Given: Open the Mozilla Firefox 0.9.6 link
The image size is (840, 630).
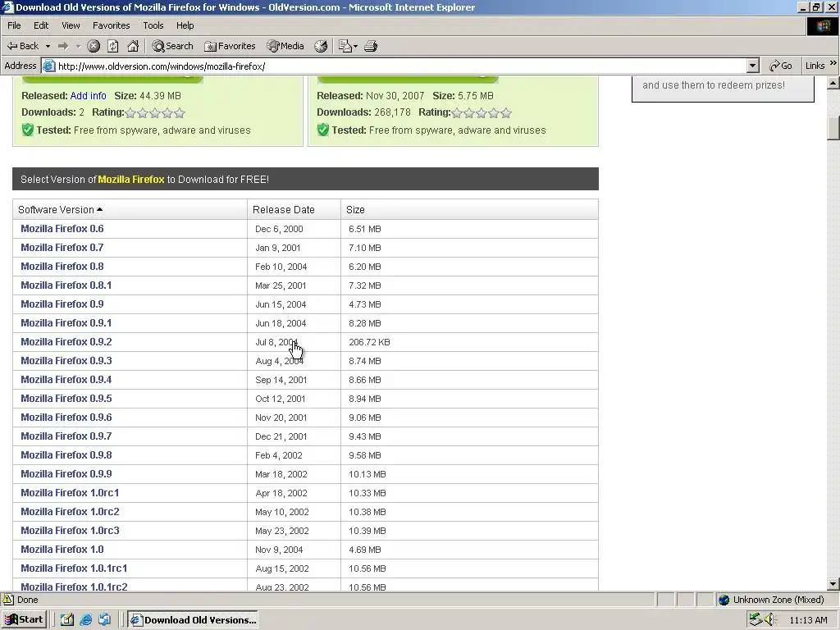Looking at the screenshot, I should (66, 418).
